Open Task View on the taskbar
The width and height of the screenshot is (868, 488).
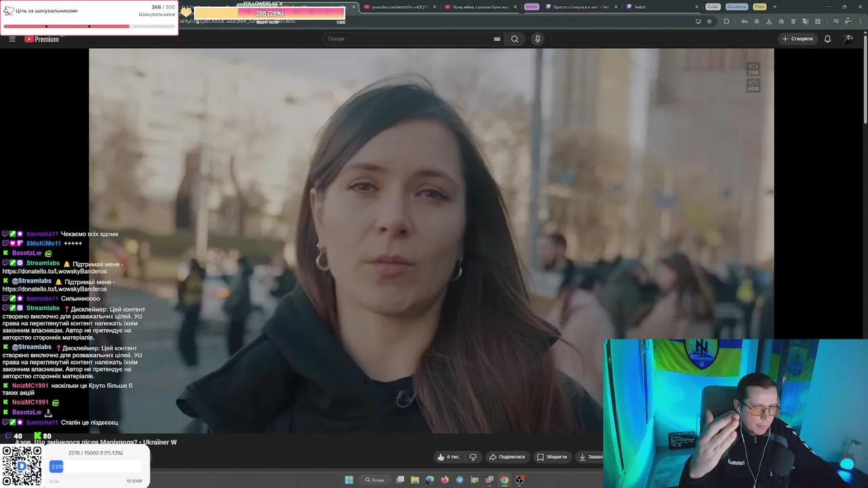click(x=400, y=480)
